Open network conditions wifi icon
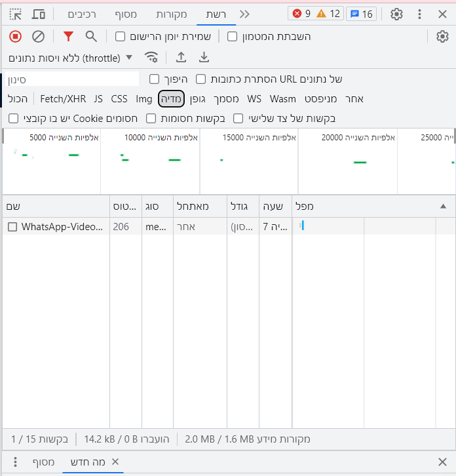The width and height of the screenshot is (456, 476). click(x=151, y=58)
